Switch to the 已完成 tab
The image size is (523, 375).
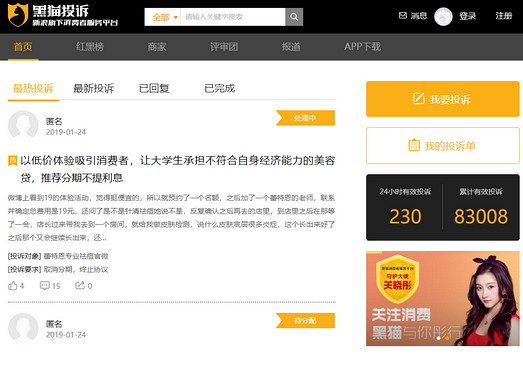coord(219,88)
